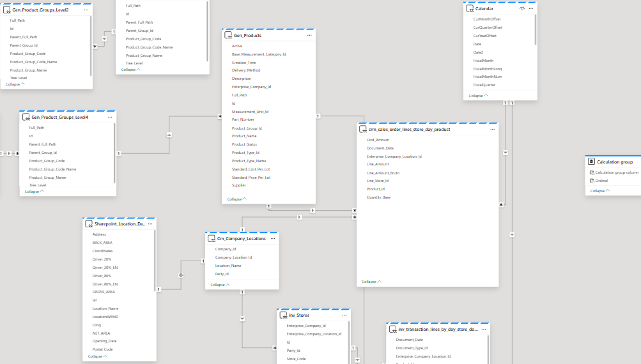Image resolution: width=641 pixels, height=364 pixels.
Task: Collapse the Cm_Company_Locations table
Action: [220, 285]
